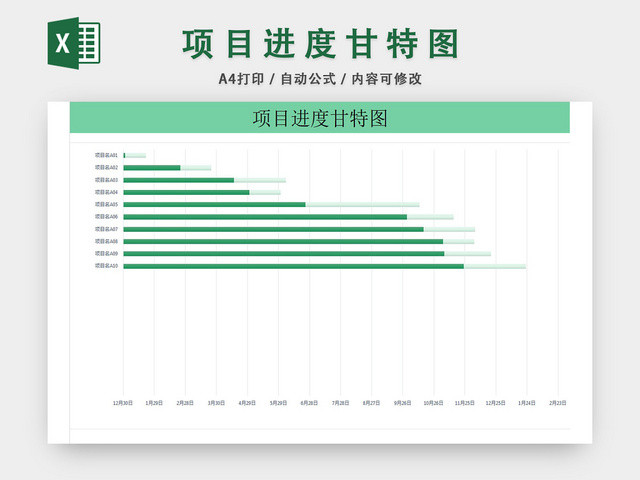
Task: Select the 4月29日 axis date label
Action: [x=247, y=403]
